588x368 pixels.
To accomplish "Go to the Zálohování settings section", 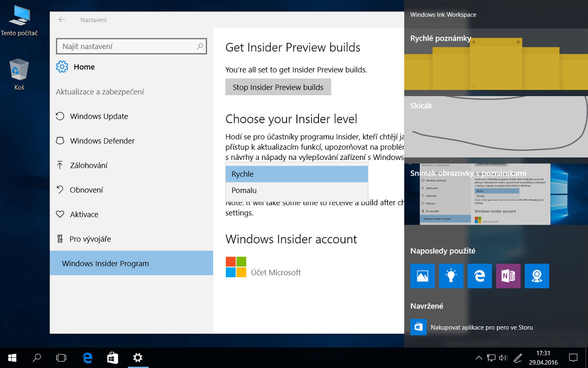I will point(131,165).
